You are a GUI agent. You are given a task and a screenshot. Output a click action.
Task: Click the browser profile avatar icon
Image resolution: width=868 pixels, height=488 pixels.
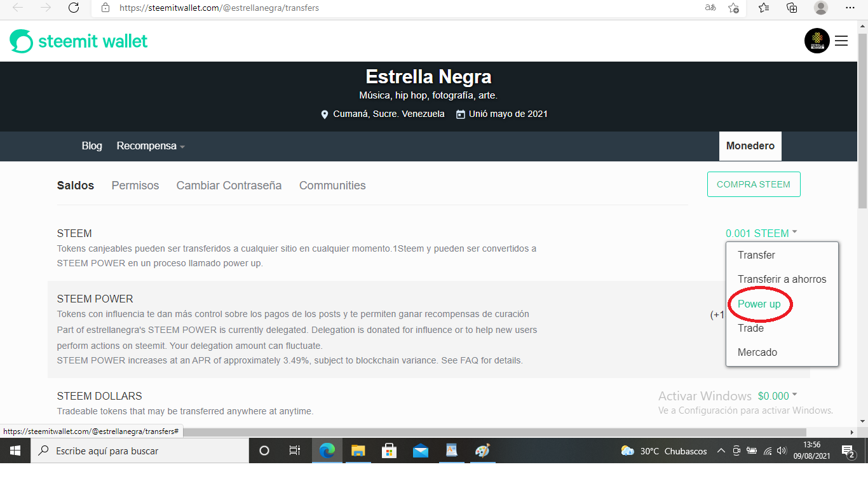point(821,8)
